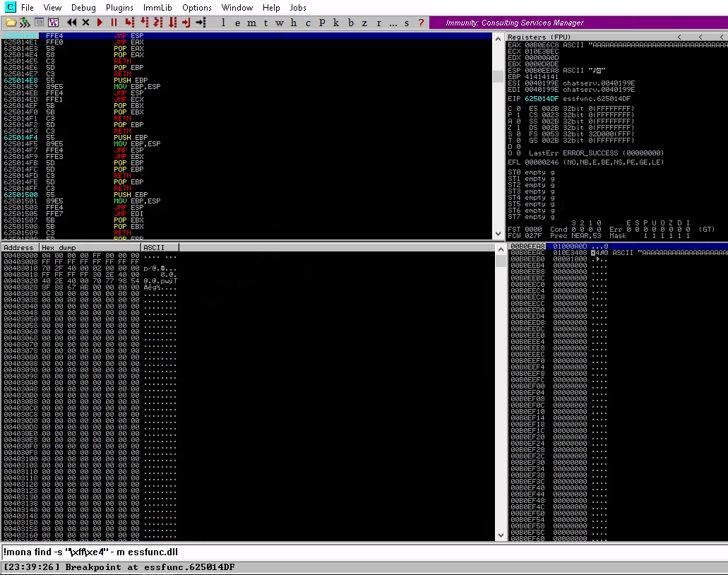This screenshot has width=728, height=575.
Task: Show breakpoints window using 'b' button
Action: tap(350, 23)
